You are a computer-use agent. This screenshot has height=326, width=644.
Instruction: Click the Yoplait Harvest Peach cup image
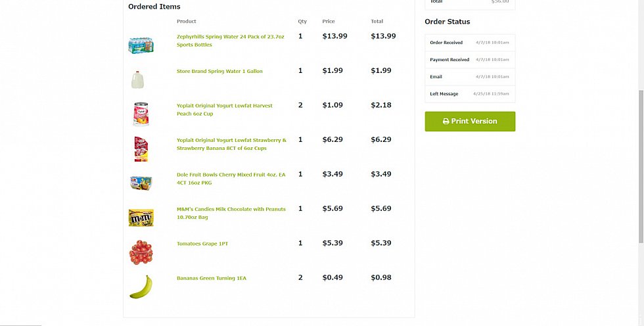point(141,114)
